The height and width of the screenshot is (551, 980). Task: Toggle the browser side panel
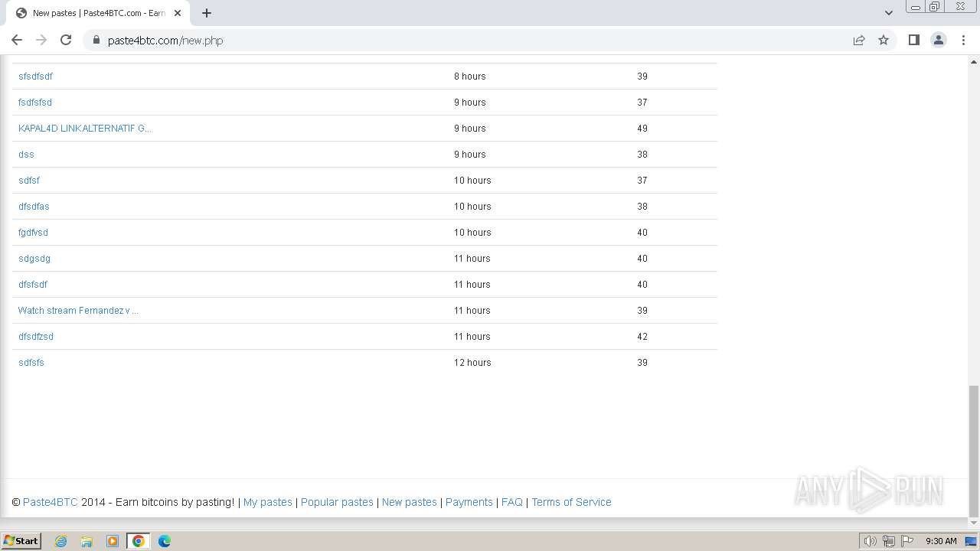(x=913, y=40)
